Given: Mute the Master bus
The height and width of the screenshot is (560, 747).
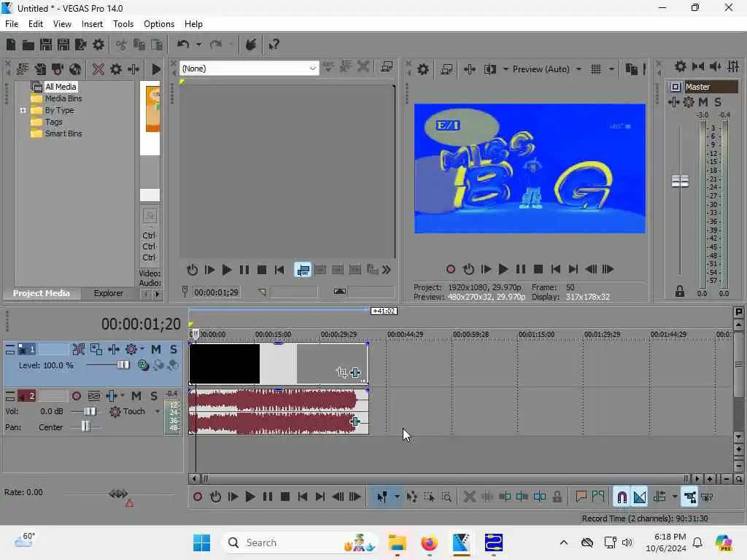Looking at the screenshot, I should pos(703,102).
